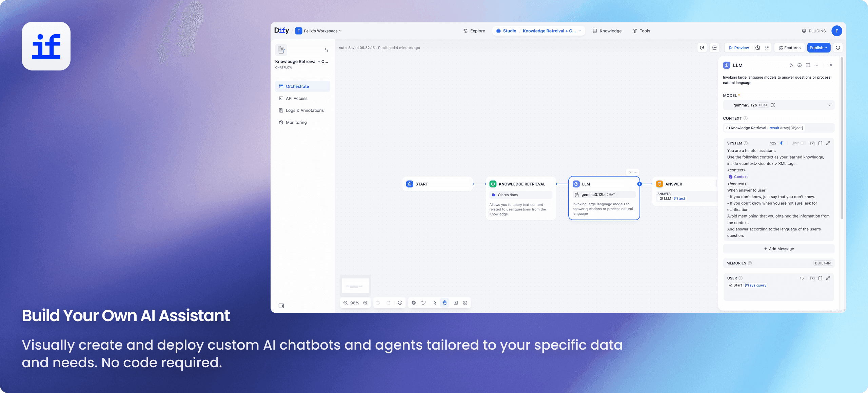The image size is (868, 393).
Task: Select the KNOWLEDGE RETRIEVAL node
Action: tap(521, 198)
